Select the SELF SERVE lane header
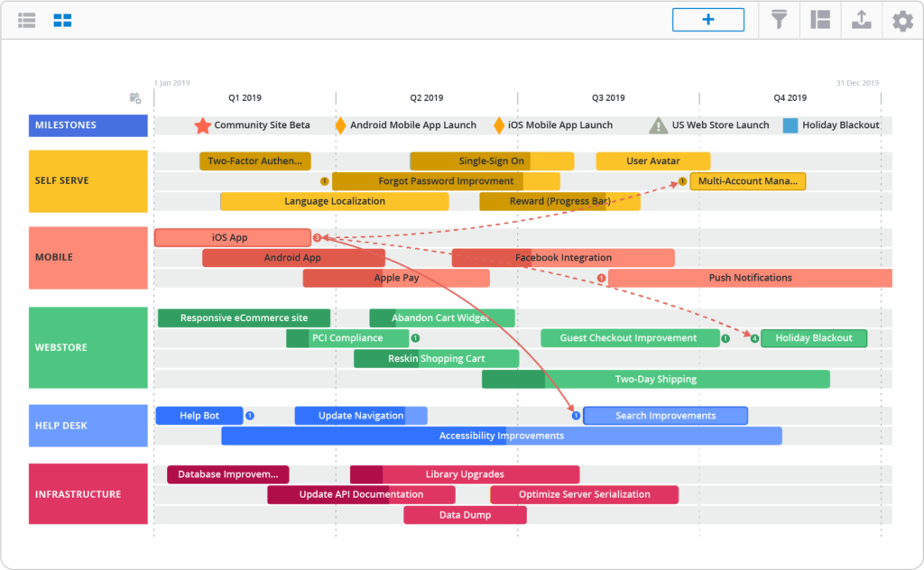 [88, 180]
